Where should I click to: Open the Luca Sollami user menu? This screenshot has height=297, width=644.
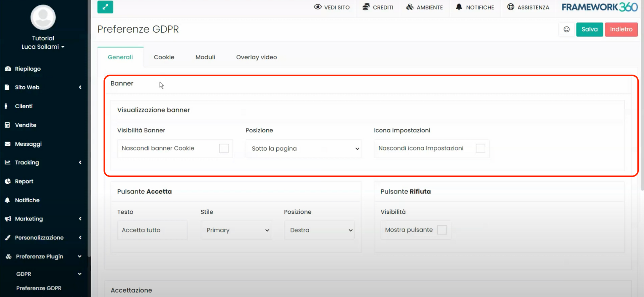click(43, 47)
